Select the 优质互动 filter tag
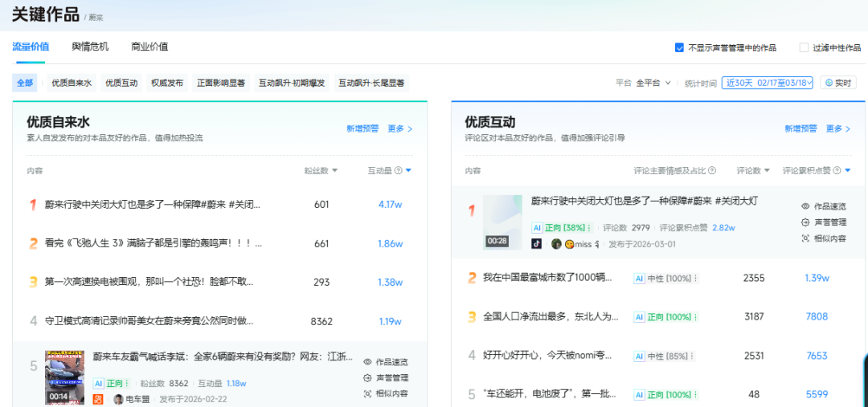The image size is (868, 407). (122, 83)
